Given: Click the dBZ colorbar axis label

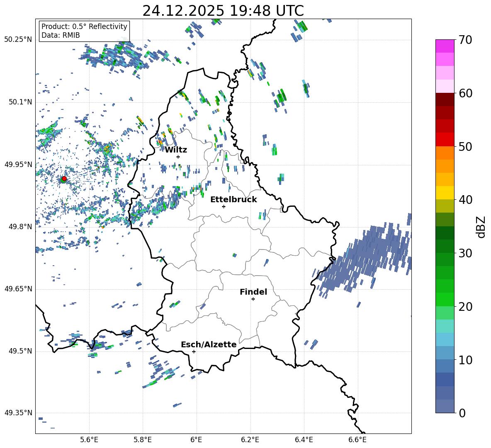Looking at the screenshot, I should 481,227.
